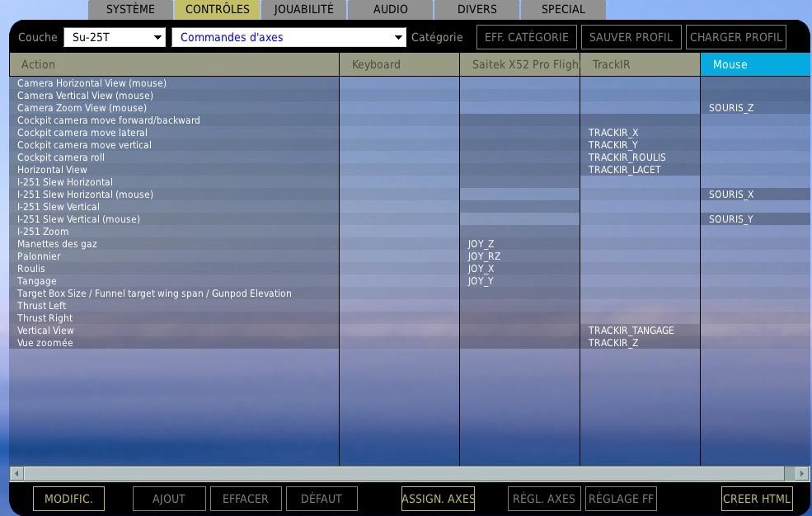
Task: Click the AJOUT button
Action: click(169, 499)
